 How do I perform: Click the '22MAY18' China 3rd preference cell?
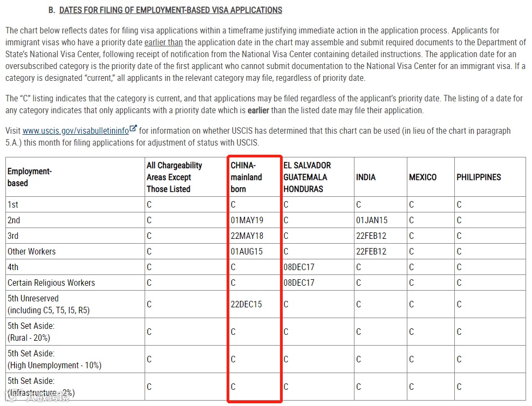(x=247, y=236)
